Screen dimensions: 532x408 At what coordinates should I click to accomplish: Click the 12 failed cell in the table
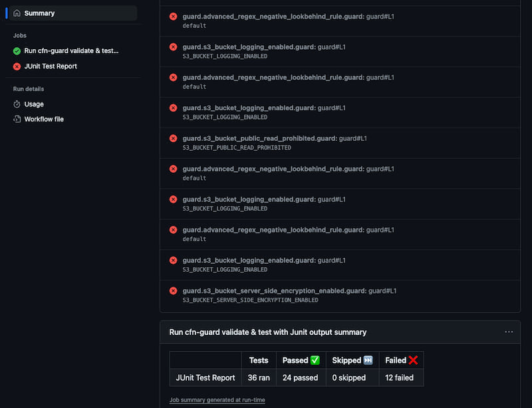click(x=401, y=377)
